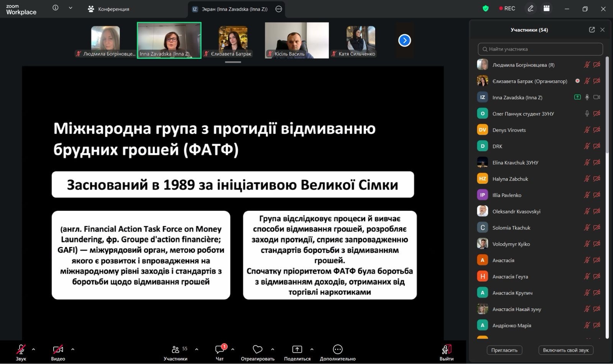Click the Пригласить button
Screen dimensions: 613x364
(504, 350)
